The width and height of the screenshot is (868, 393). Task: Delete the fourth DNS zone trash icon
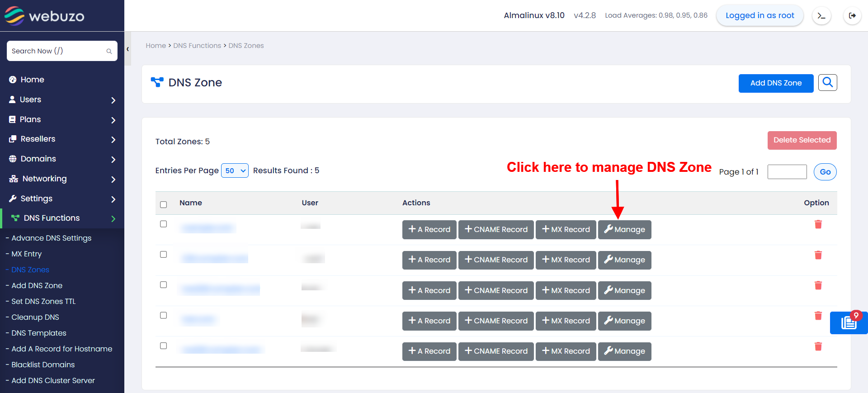tap(818, 316)
